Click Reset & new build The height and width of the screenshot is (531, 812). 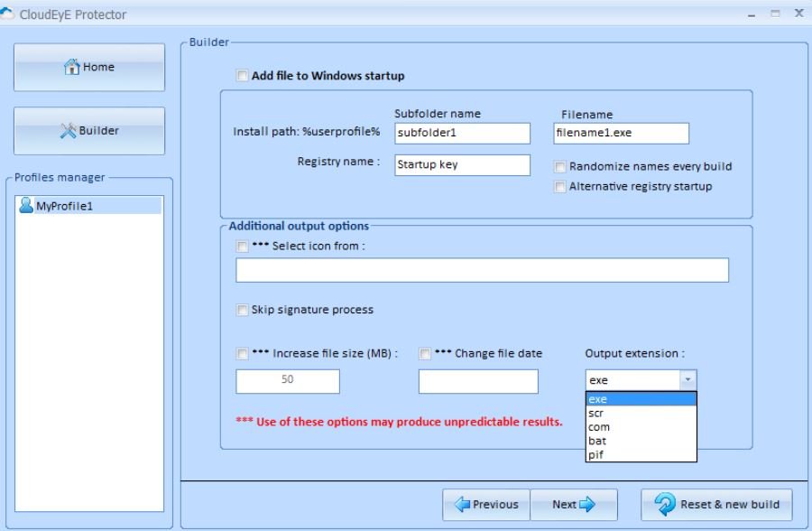pyautogui.click(x=716, y=505)
